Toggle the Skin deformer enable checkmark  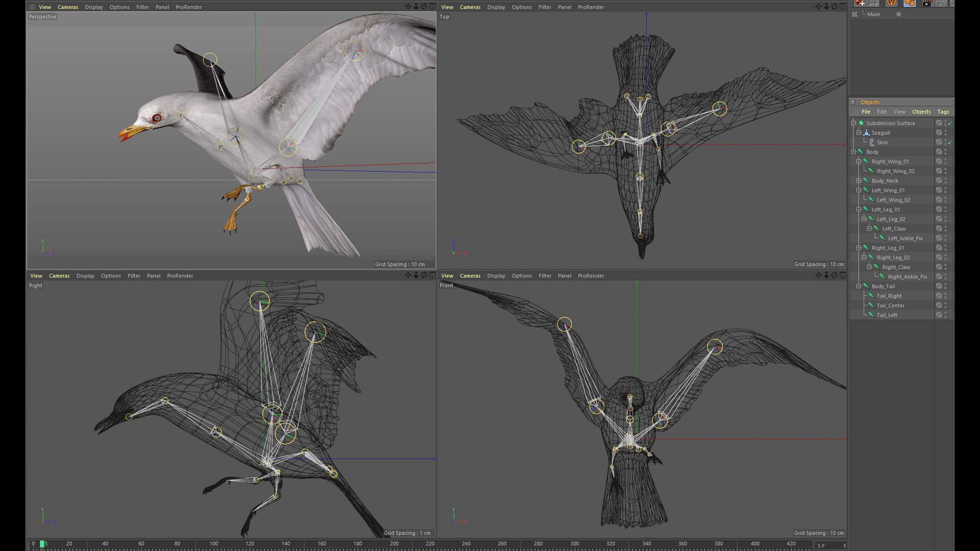click(x=950, y=142)
